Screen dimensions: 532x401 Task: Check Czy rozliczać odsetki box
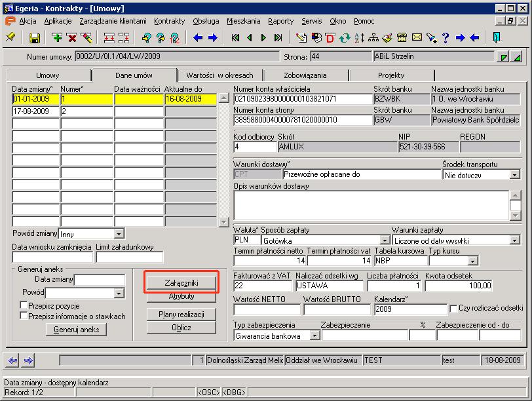[453, 309]
